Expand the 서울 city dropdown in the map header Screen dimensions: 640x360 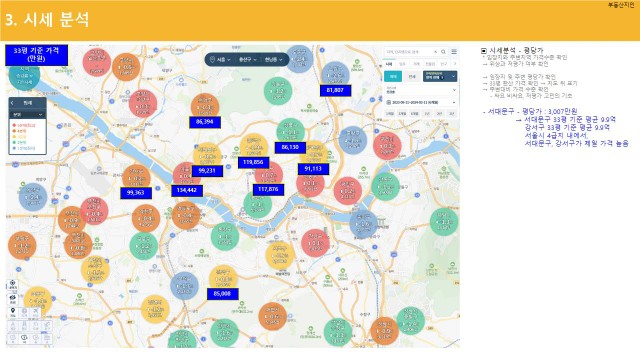tap(221, 60)
